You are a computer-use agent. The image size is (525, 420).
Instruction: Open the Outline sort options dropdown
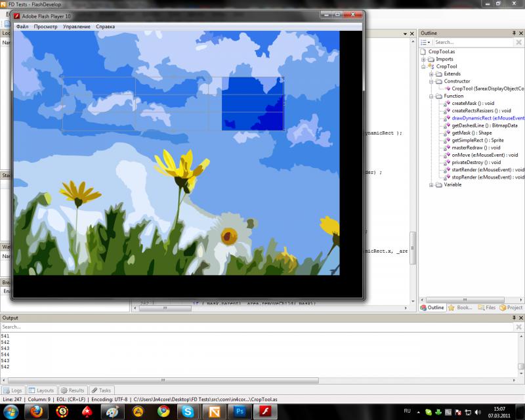point(425,42)
